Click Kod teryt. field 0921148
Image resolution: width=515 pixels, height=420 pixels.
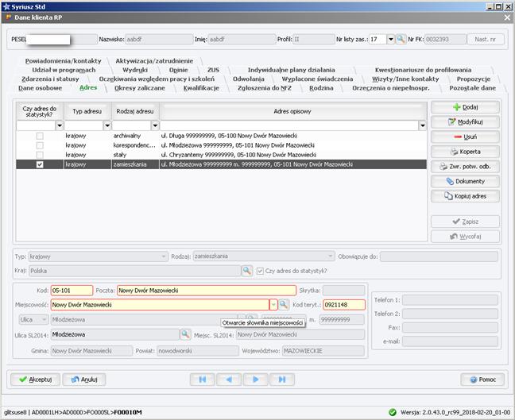pos(344,305)
